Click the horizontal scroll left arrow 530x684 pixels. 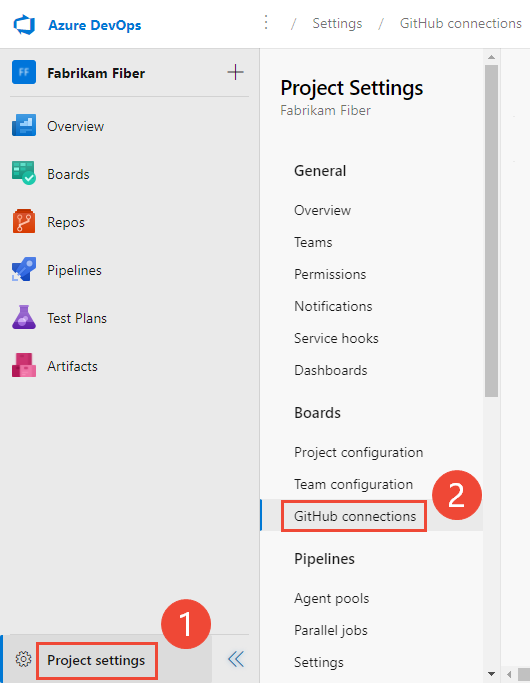point(509,674)
